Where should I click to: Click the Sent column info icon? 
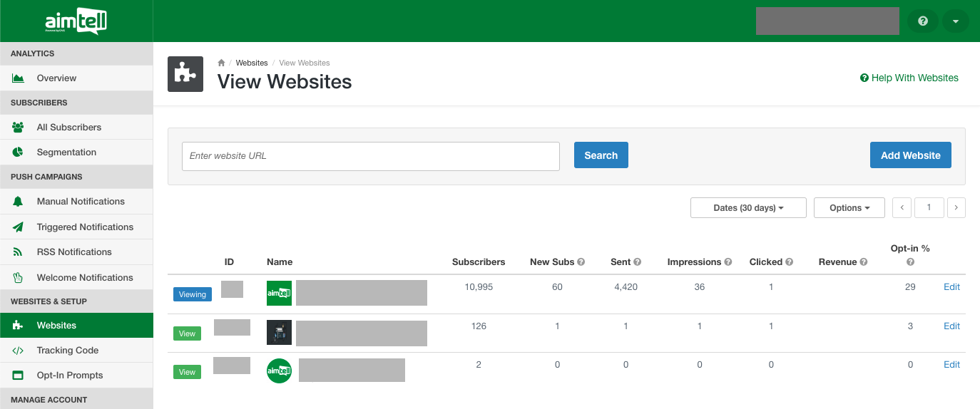pos(637,262)
